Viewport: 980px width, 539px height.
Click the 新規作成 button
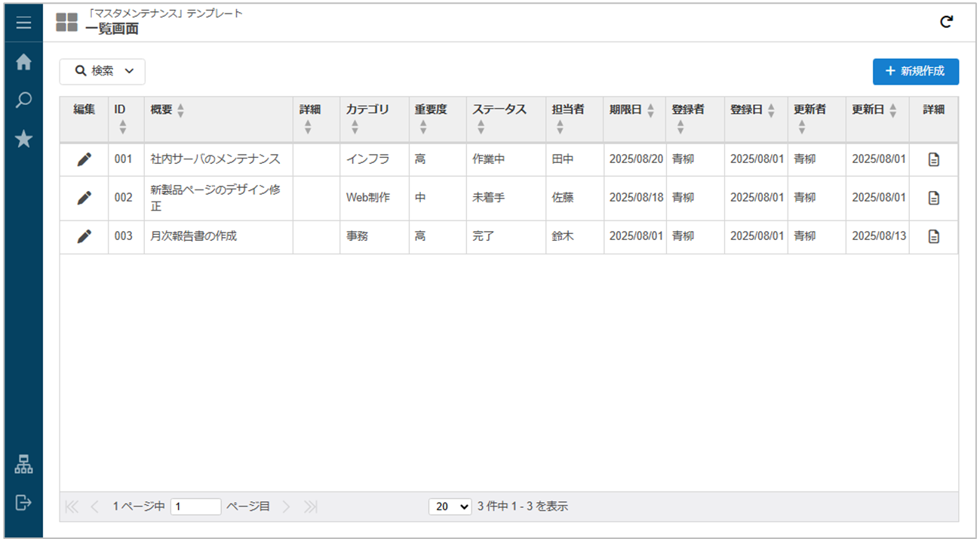[915, 71]
